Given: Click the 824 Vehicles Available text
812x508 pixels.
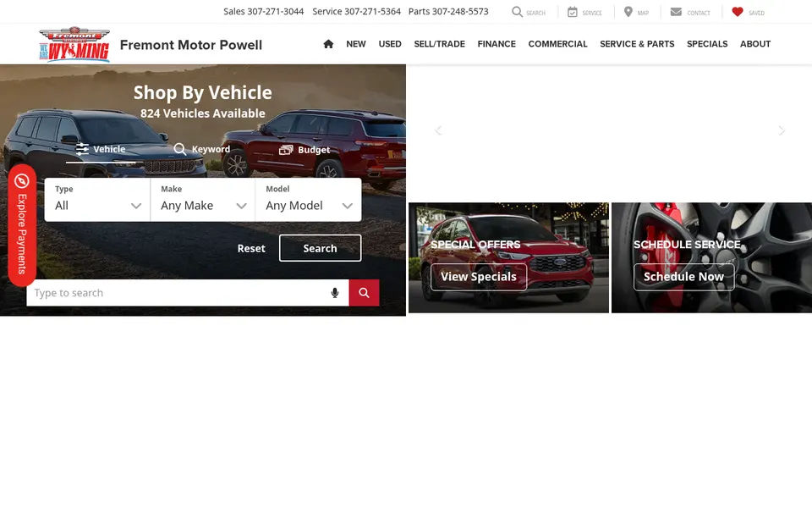Looking at the screenshot, I should [202, 113].
